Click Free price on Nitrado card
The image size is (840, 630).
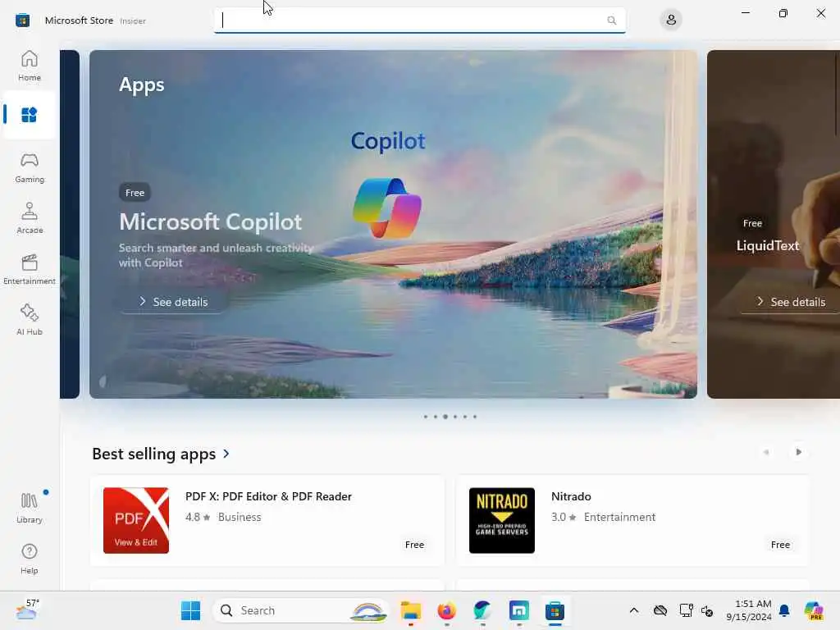click(781, 545)
